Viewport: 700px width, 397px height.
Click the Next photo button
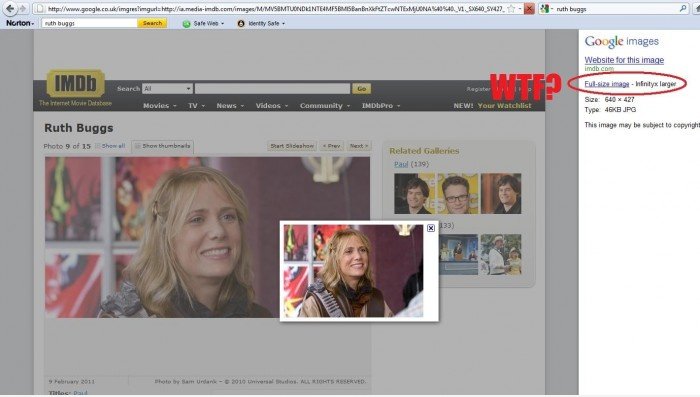(359, 146)
